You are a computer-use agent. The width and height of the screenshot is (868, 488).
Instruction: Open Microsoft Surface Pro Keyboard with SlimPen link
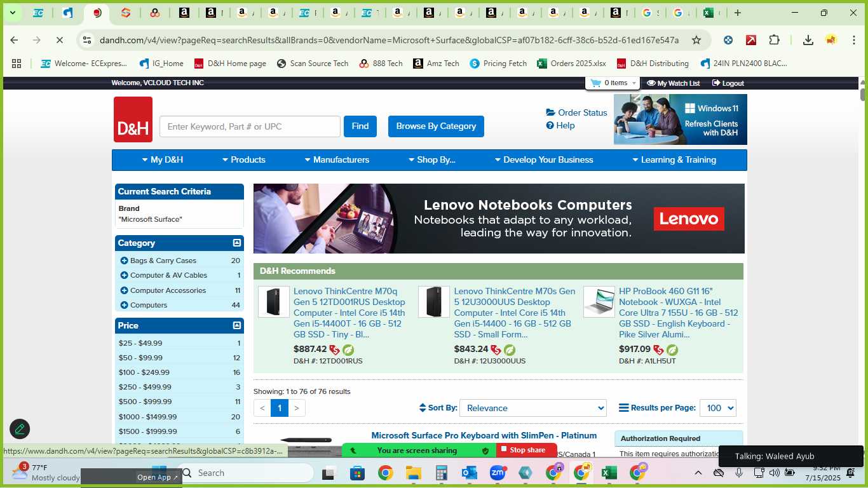tap(484, 436)
